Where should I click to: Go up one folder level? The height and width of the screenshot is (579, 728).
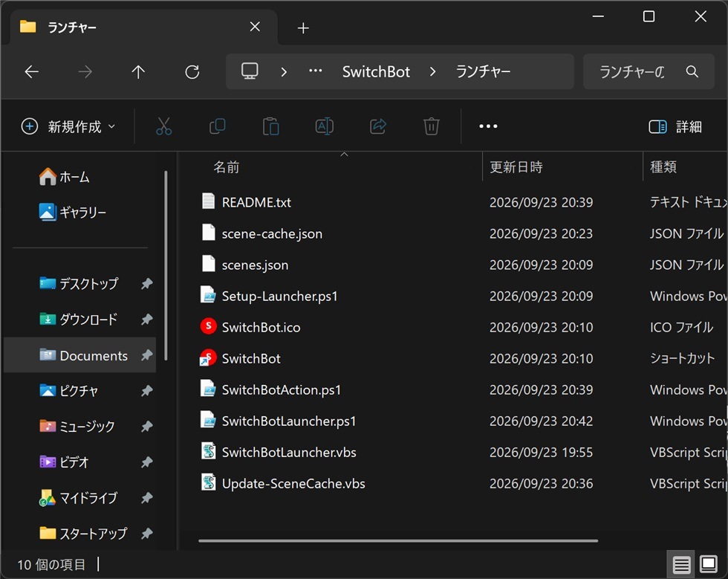pyautogui.click(x=138, y=71)
